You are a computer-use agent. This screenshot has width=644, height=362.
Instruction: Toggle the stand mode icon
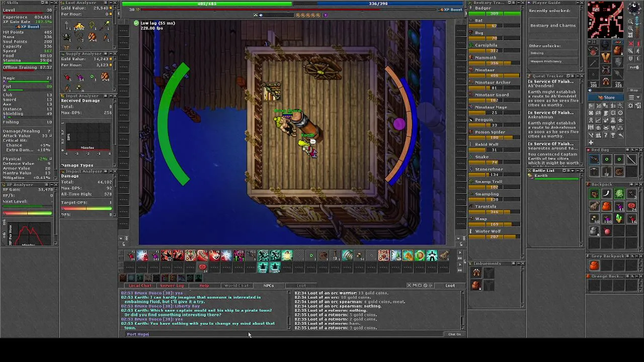(637, 44)
